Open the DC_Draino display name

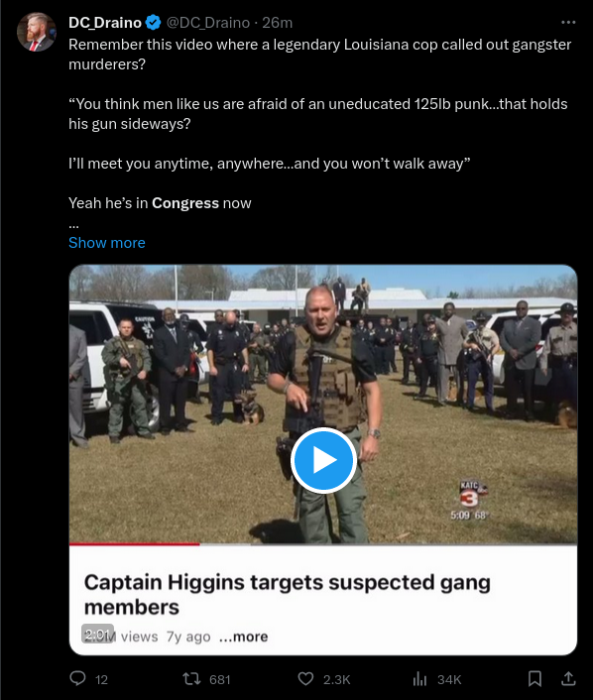[105, 23]
